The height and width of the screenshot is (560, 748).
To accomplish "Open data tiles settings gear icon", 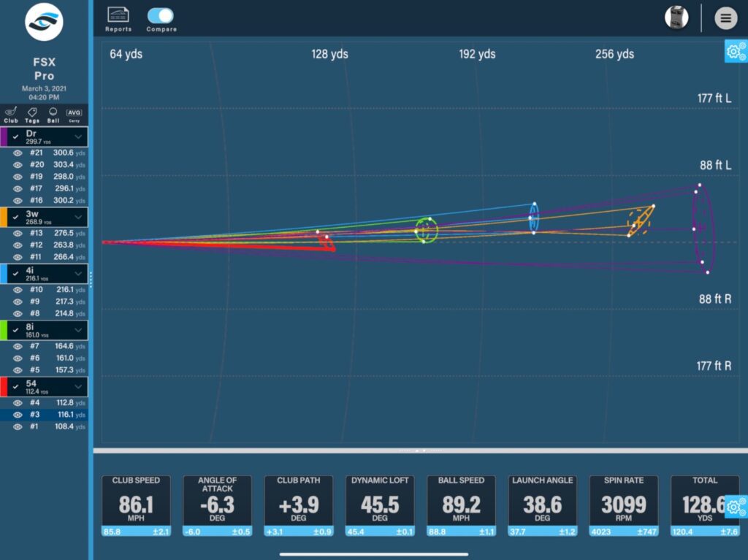I will (736, 507).
